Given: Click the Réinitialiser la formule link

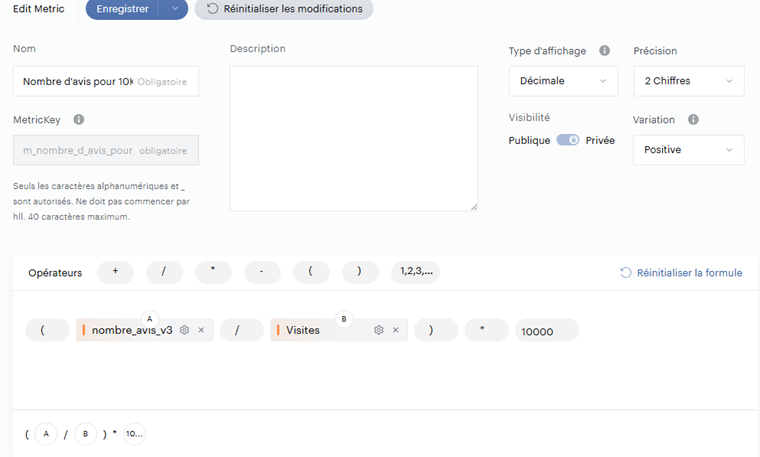Looking at the screenshot, I should coord(681,272).
